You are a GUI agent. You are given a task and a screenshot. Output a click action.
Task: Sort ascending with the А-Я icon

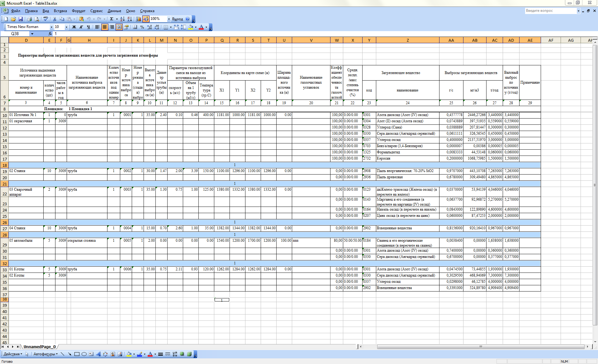122,19
